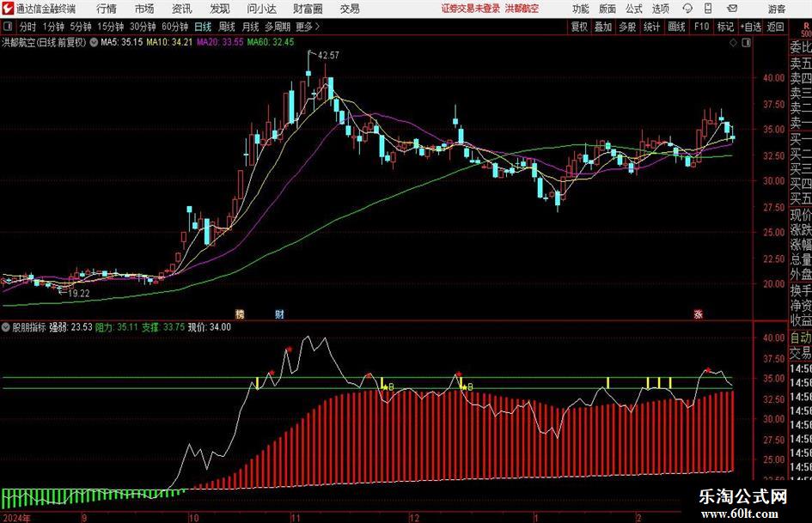Switch to 15分钟 period tab

(111, 27)
